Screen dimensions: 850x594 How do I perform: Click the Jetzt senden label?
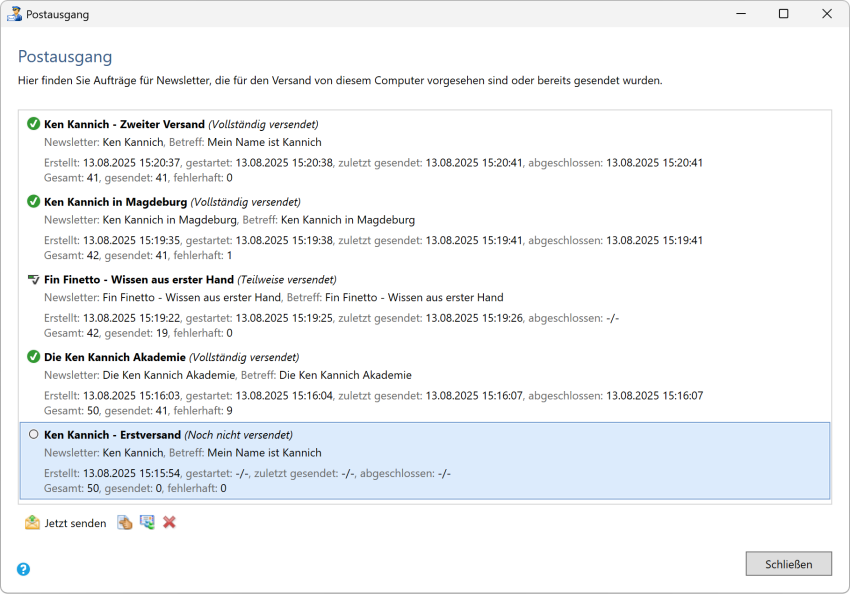(x=75, y=523)
